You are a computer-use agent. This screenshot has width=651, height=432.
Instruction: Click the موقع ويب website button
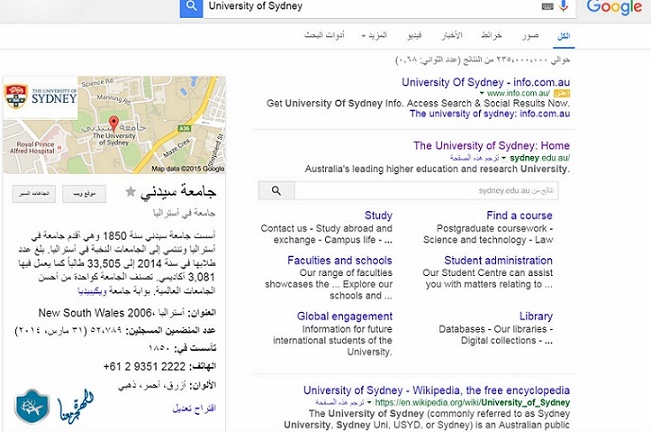pyautogui.click(x=84, y=194)
